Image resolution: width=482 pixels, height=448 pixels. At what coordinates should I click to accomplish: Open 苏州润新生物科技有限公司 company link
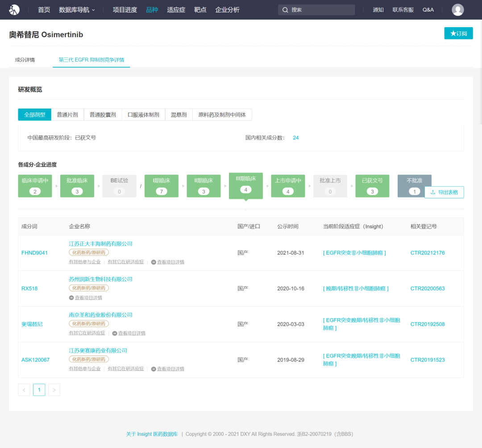100,279
